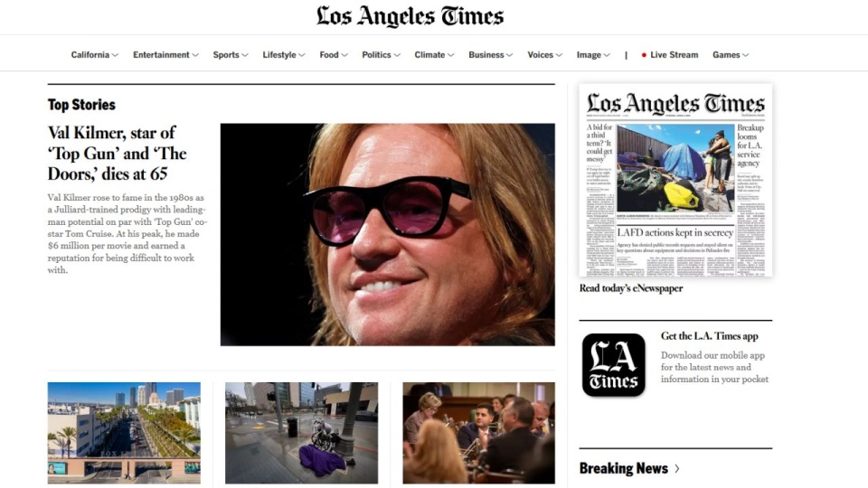Select Business in the navigation bar
Viewport: 868px width, 488px height.
(486, 55)
